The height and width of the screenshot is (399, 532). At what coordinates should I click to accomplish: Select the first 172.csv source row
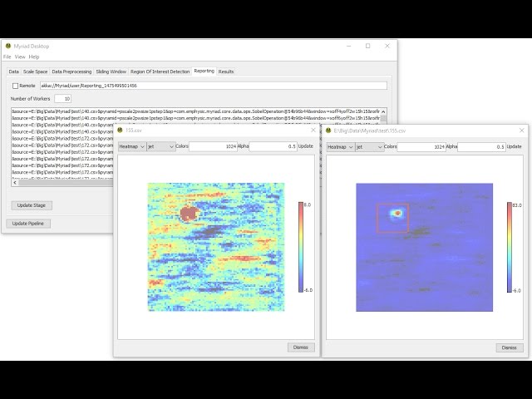click(x=62, y=139)
